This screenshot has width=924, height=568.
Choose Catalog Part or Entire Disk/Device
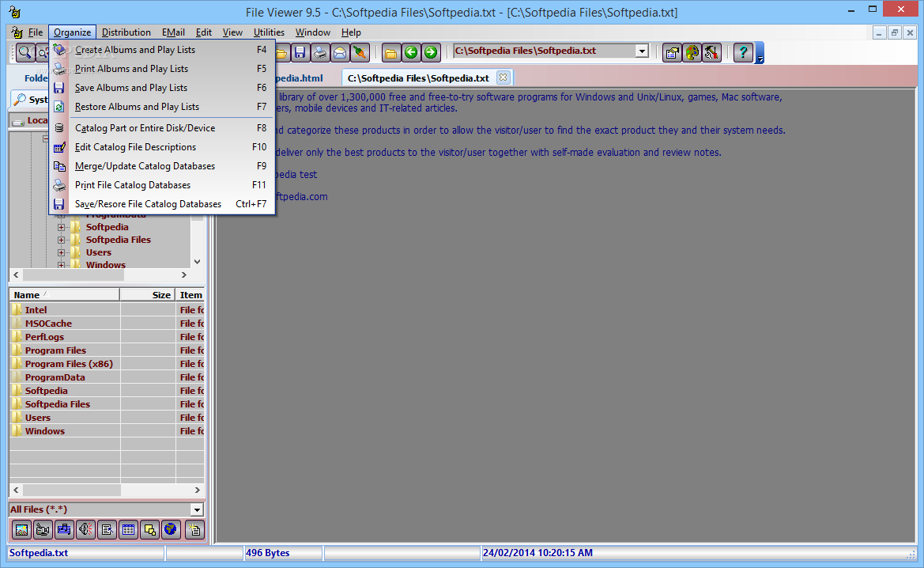[x=161, y=128]
